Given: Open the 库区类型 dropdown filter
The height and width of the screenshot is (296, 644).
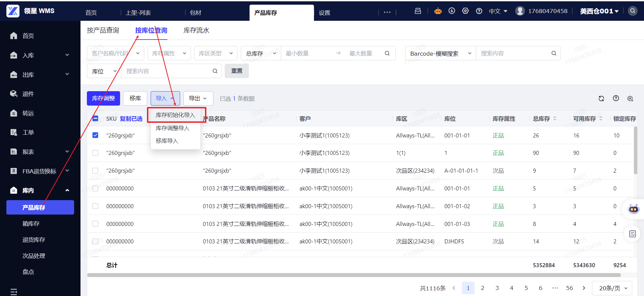Looking at the screenshot, I should click(216, 53).
